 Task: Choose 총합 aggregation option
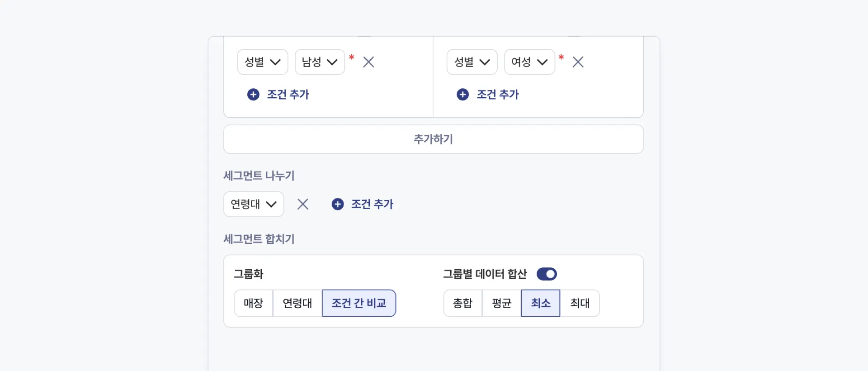[462, 303]
